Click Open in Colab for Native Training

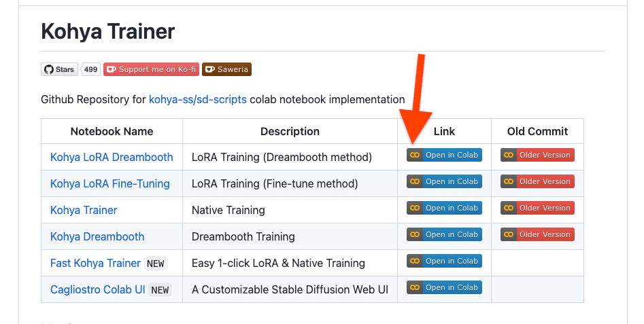(444, 208)
